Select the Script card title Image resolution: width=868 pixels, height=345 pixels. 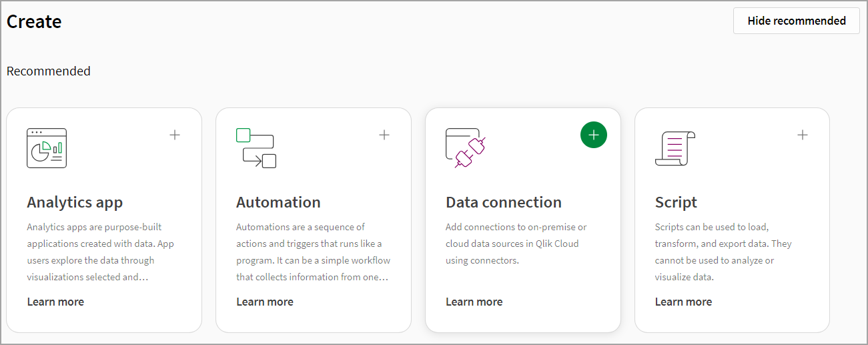[x=676, y=202]
